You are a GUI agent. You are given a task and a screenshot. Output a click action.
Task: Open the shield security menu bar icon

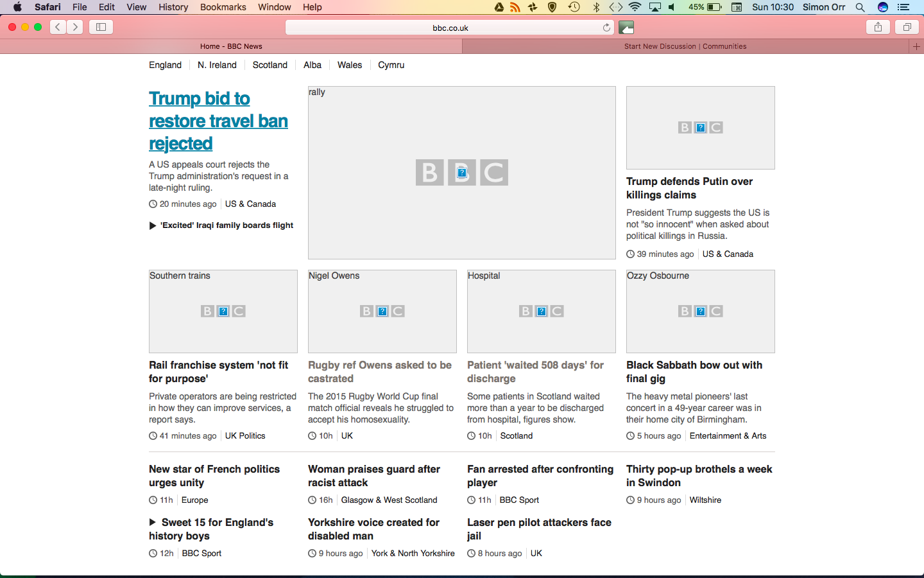coord(552,7)
